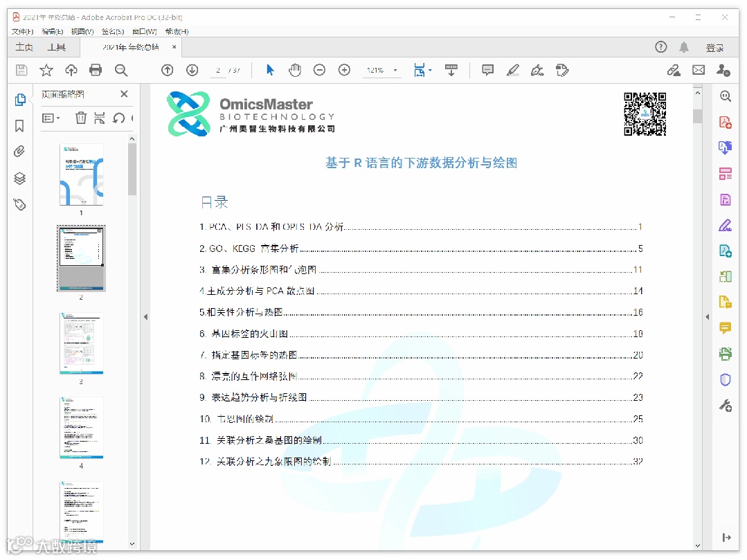Toggle the page thumbnails panel icon
This screenshot has height=560, width=747.
coord(20,100)
